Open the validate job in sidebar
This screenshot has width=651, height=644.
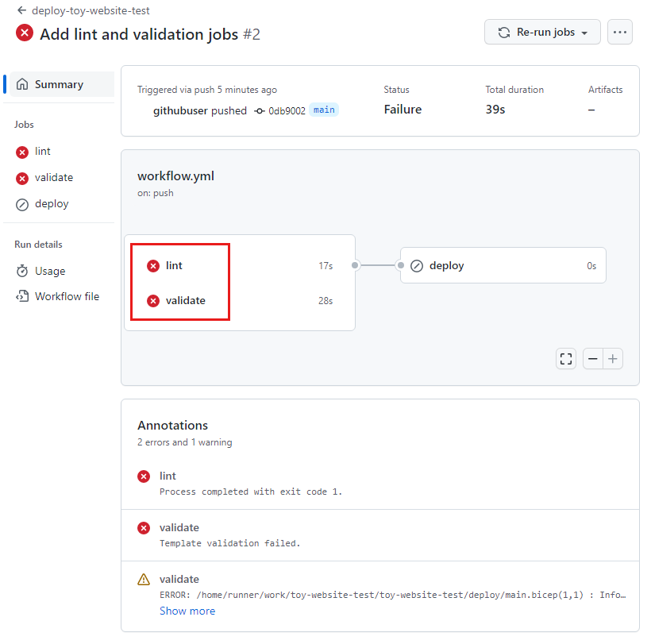coord(54,177)
